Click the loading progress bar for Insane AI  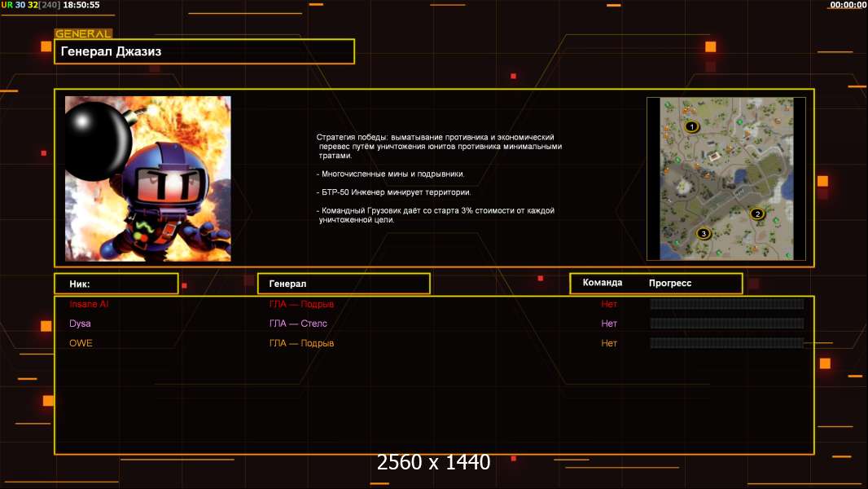pyautogui.click(x=727, y=303)
